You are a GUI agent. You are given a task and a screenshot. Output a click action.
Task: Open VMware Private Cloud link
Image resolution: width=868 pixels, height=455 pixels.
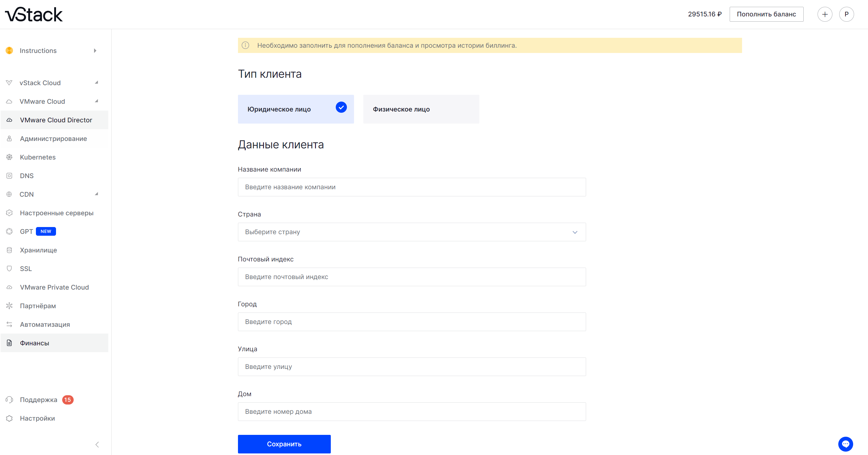pyautogui.click(x=54, y=287)
